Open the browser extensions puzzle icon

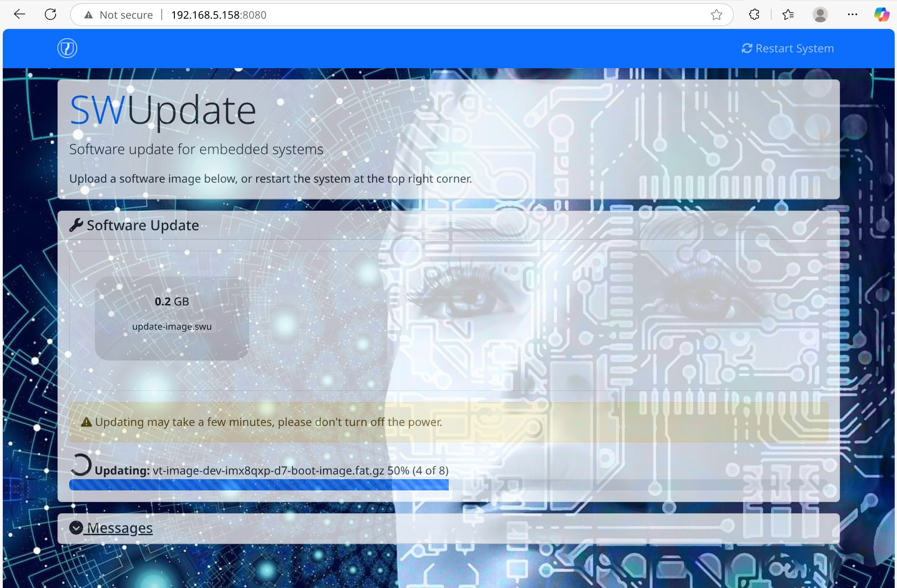(x=754, y=14)
